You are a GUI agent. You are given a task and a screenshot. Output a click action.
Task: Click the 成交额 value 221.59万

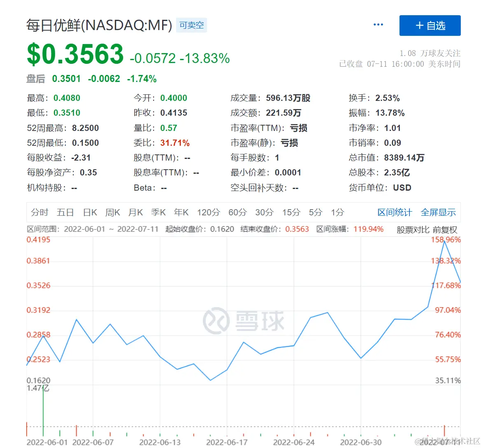[283, 113]
